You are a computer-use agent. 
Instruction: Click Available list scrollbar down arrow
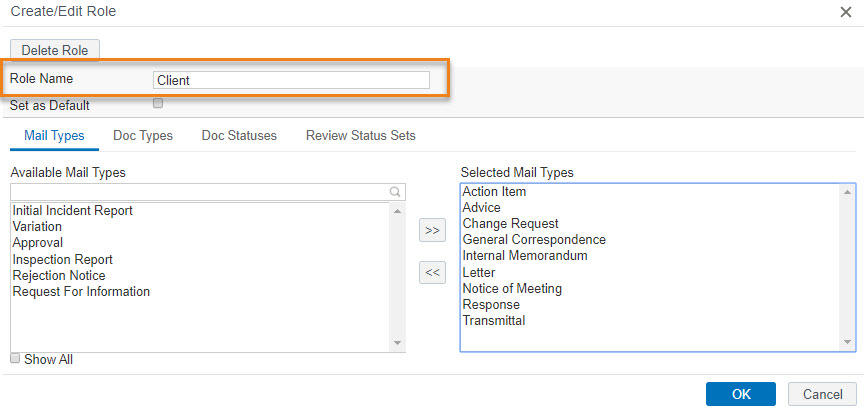[x=398, y=343]
